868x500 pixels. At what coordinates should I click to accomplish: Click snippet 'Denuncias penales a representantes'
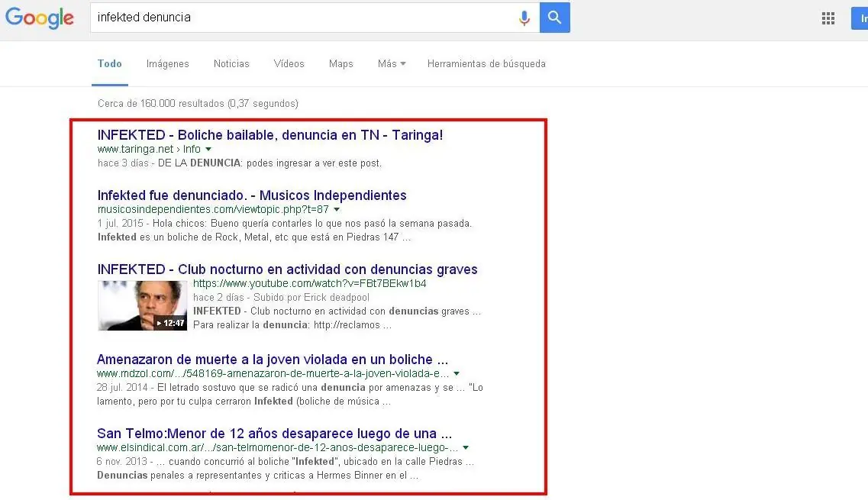257,475
